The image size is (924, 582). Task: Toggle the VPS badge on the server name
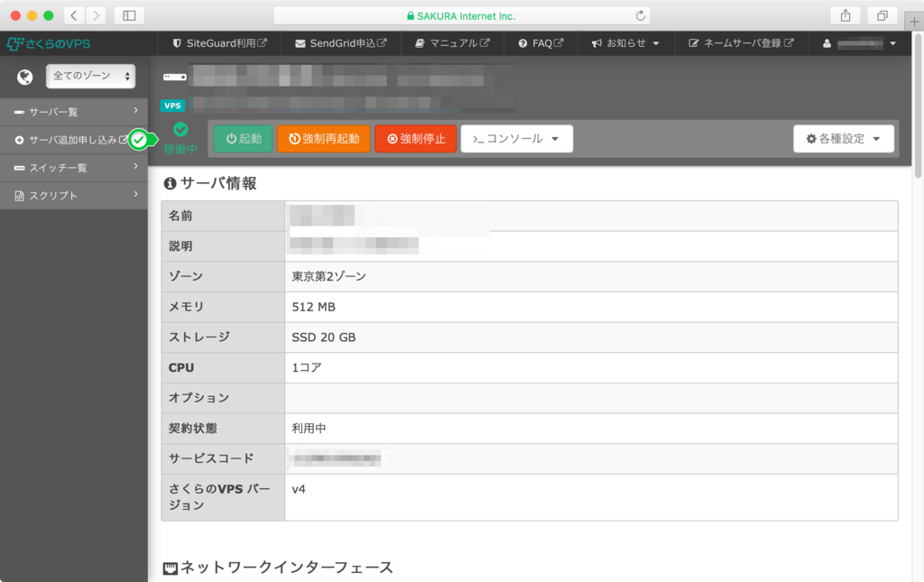pyautogui.click(x=172, y=106)
